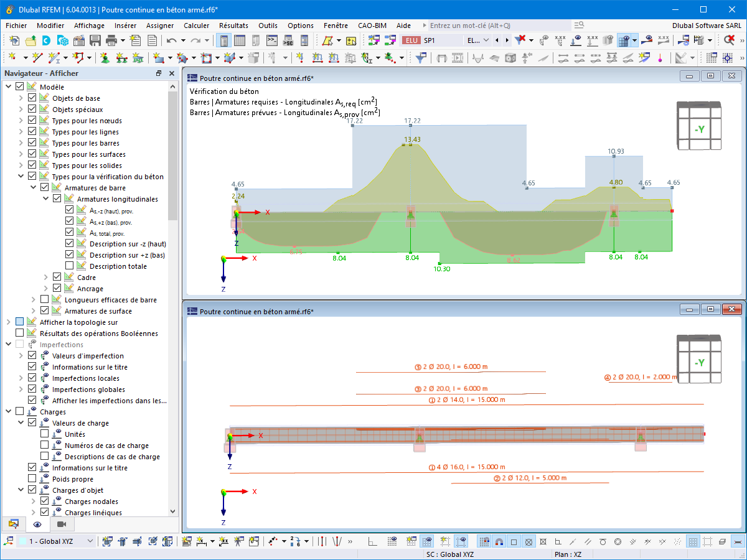This screenshot has width=747, height=560.
Task: Click the animation filmstrip icon
Action: click(x=458, y=58)
